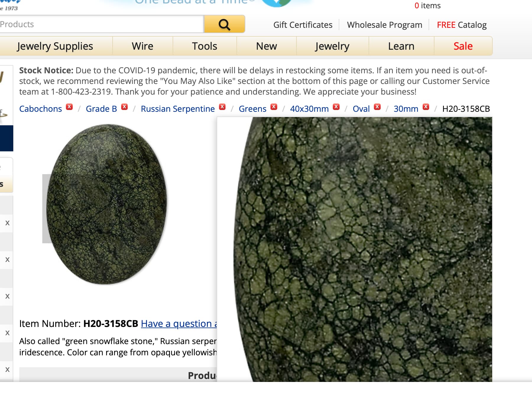
Task: Click the Russian Serpentine breadcrumb link
Action: click(x=178, y=109)
